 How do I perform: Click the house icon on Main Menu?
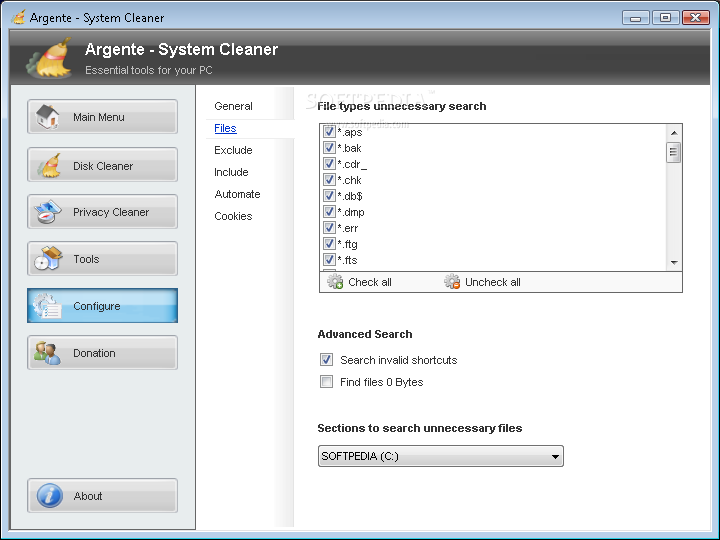tap(48, 117)
